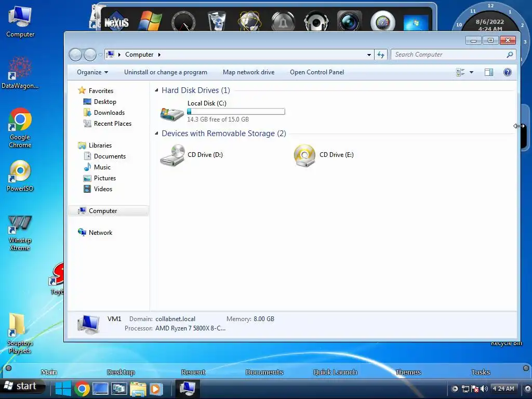Viewport: 532px width, 399px height.
Task: Open Local Disk (C:) drive icon
Action: click(x=172, y=113)
